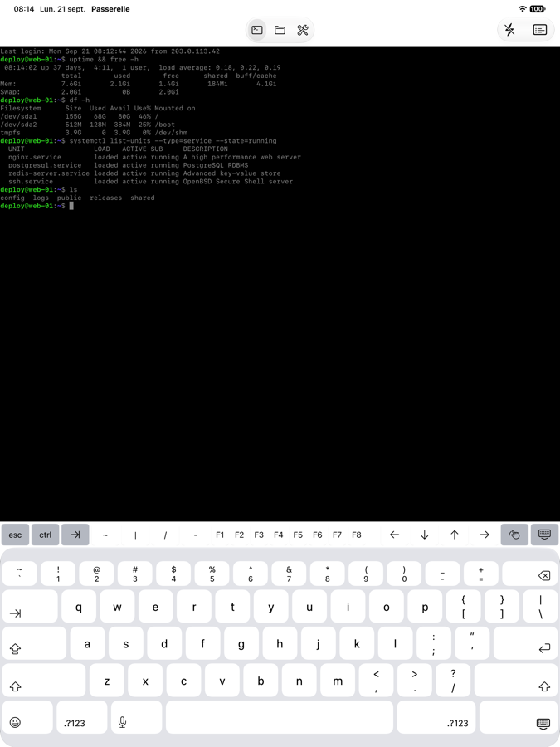Tap the q key

(79, 607)
